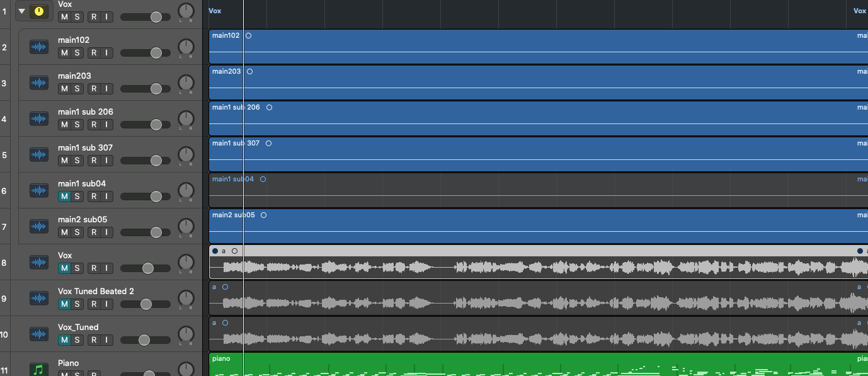
Task: Unmute the Vox_Tuned track
Action: tap(64, 340)
